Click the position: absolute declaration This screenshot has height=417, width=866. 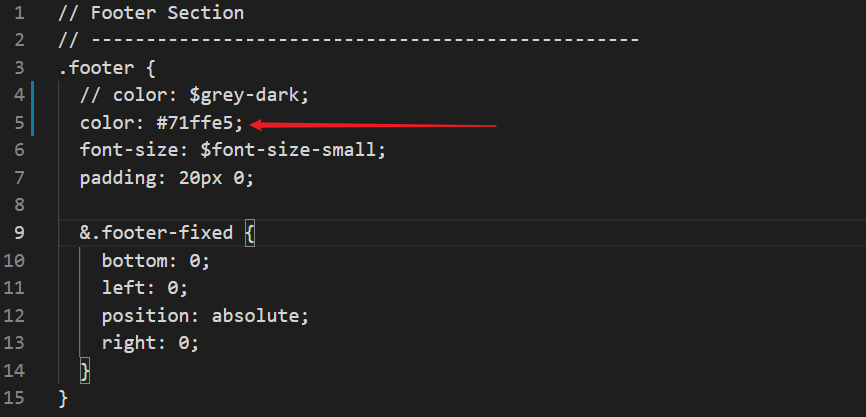click(x=205, y=316)
